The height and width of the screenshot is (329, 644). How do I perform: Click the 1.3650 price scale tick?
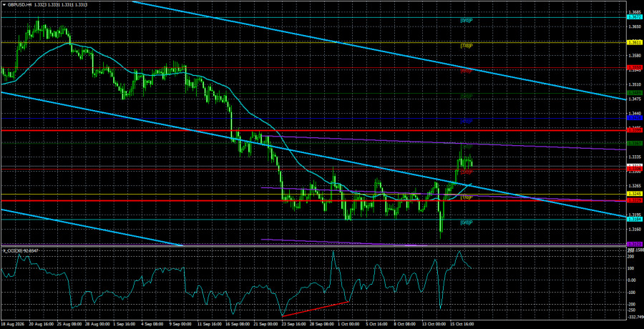tap(635, 26)
